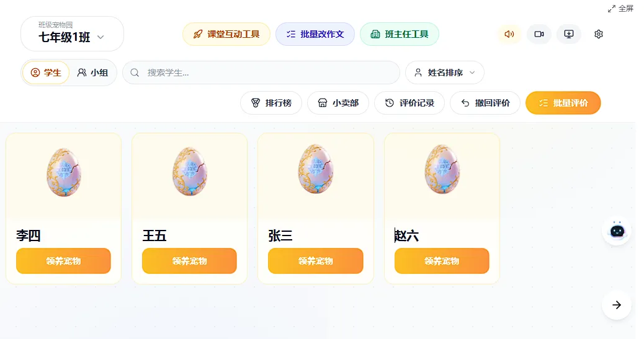
Task: Open the 排行榜 leaderboard
Action: (271, 103)
